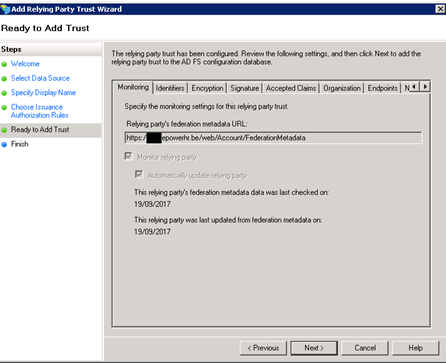Select the Organization tab
Viewport: 446px width, 363px height.
[342, 88]
